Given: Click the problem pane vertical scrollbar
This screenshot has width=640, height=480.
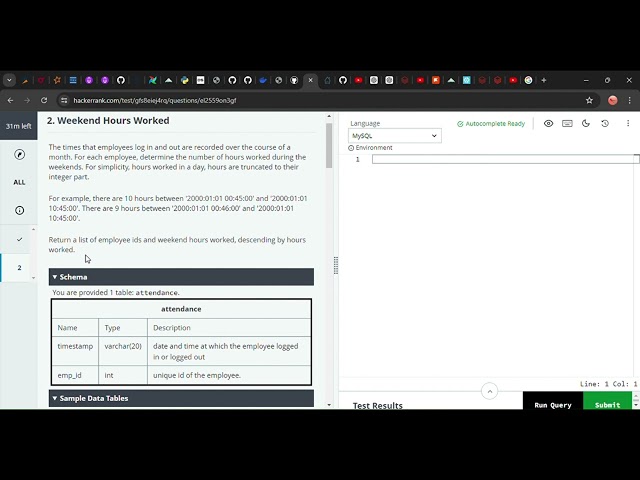Looking at the screenshot, I should click(x=329, y=145).
